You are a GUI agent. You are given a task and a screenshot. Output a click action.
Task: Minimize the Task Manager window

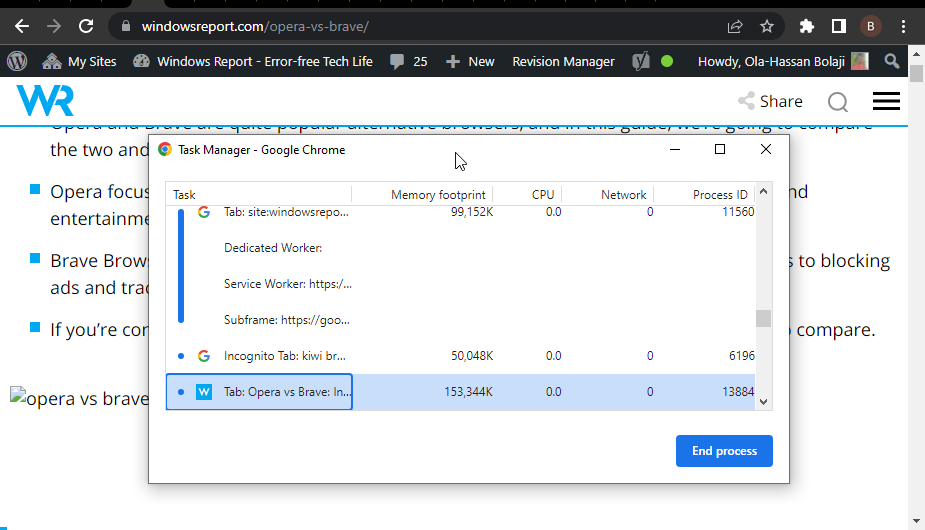click(675, 150)
